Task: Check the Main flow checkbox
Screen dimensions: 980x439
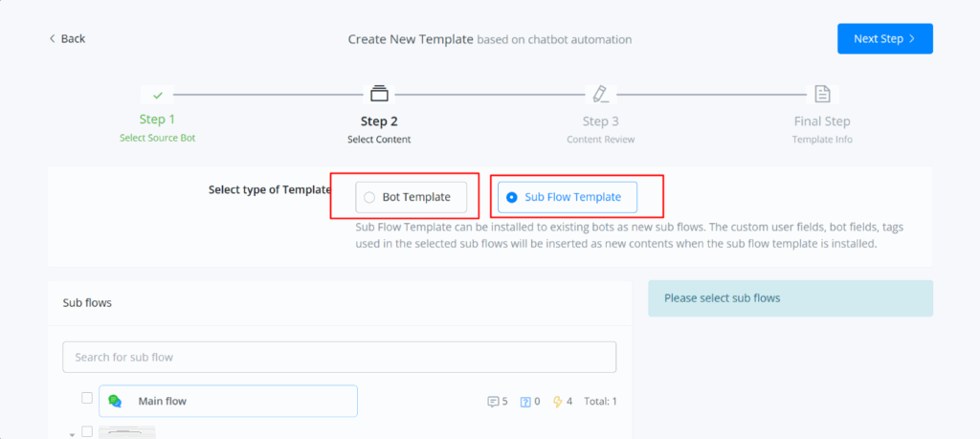Action: [87, 398]
